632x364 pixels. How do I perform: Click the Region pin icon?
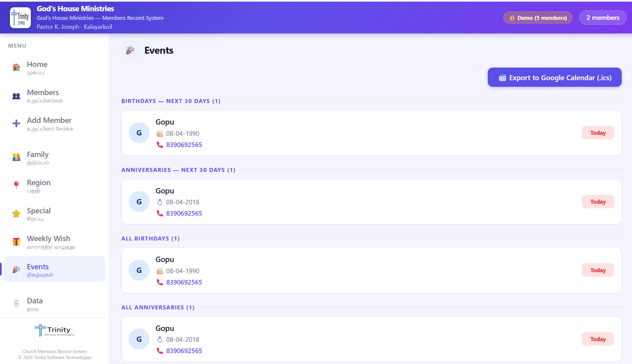pos(16,185)
